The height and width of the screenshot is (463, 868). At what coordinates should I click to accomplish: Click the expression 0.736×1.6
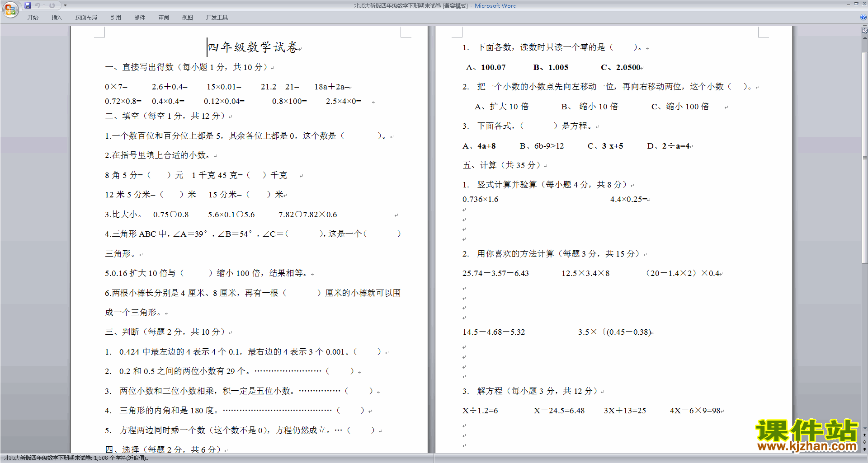coord(480,199)
